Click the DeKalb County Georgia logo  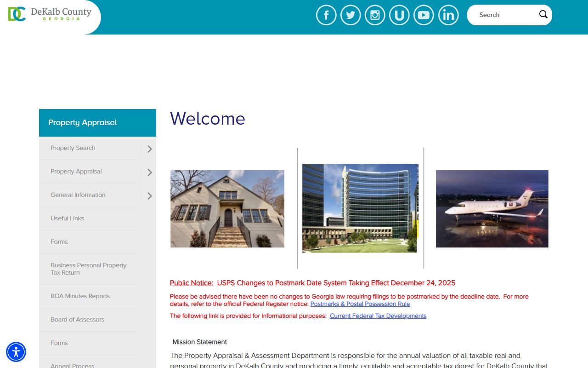click(x=50, y=14)
